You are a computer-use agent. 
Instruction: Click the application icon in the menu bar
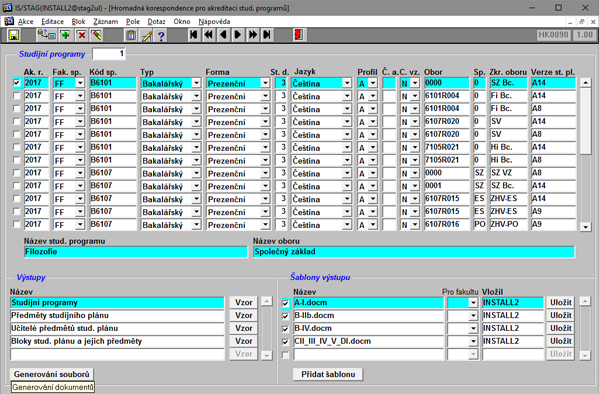point(9,21)
